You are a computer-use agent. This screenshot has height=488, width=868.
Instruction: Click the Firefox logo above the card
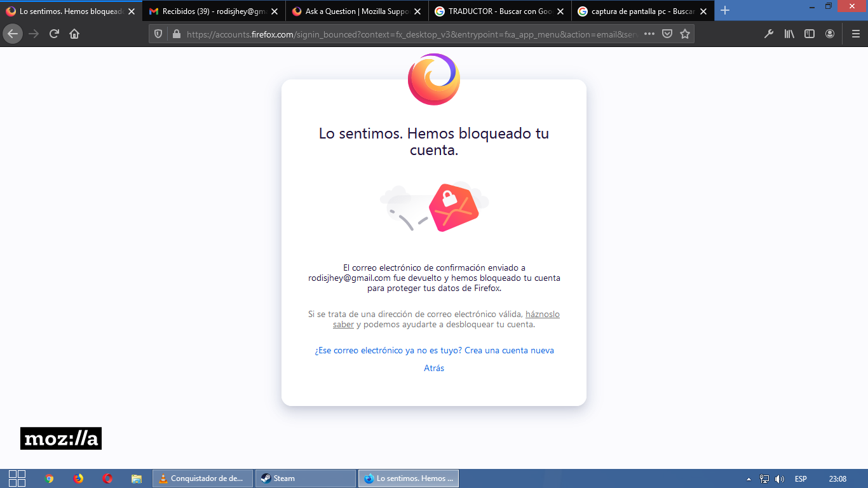tap(434, 79)
